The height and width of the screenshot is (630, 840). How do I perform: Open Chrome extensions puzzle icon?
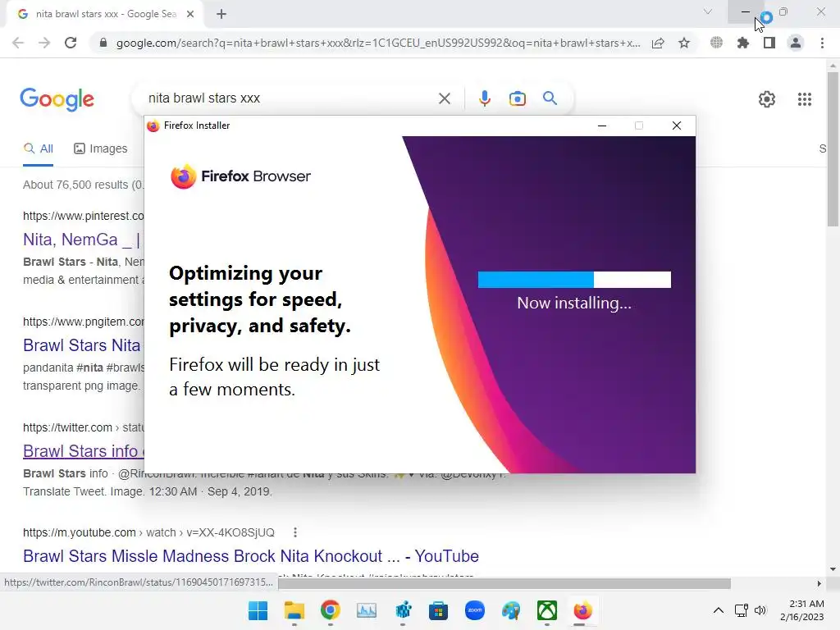[x=742, y=43]
